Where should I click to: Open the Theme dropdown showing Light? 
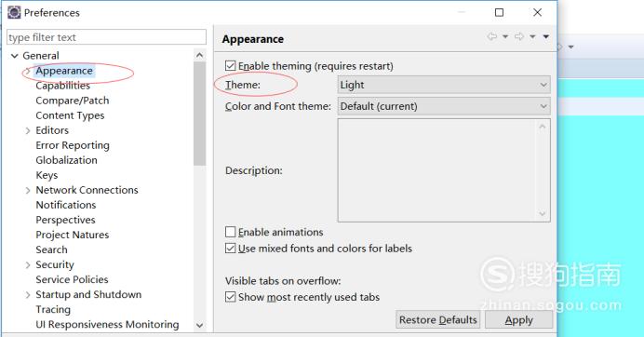point(444,85)
